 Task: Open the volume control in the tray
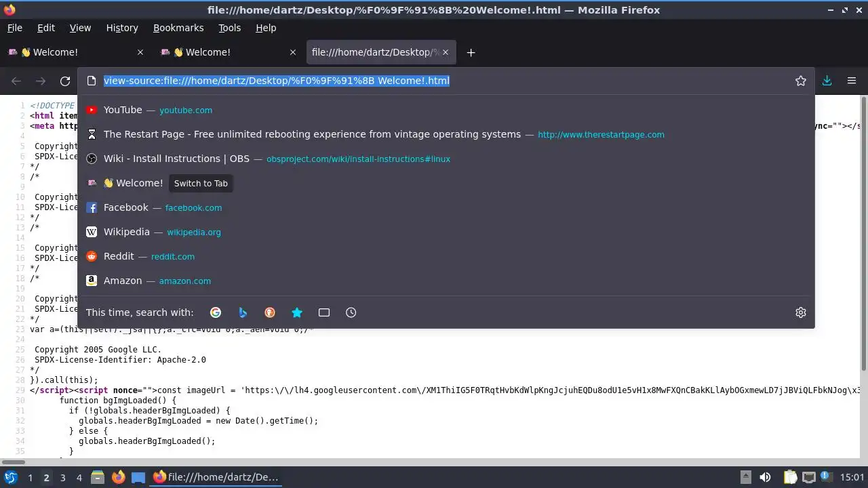coord(765,477)
